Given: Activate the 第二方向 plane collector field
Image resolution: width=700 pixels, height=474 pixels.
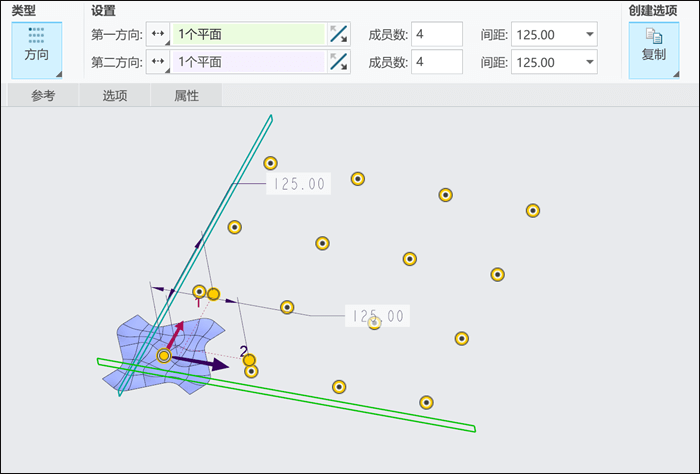Looking at the screenshot, I should point(249,62).
